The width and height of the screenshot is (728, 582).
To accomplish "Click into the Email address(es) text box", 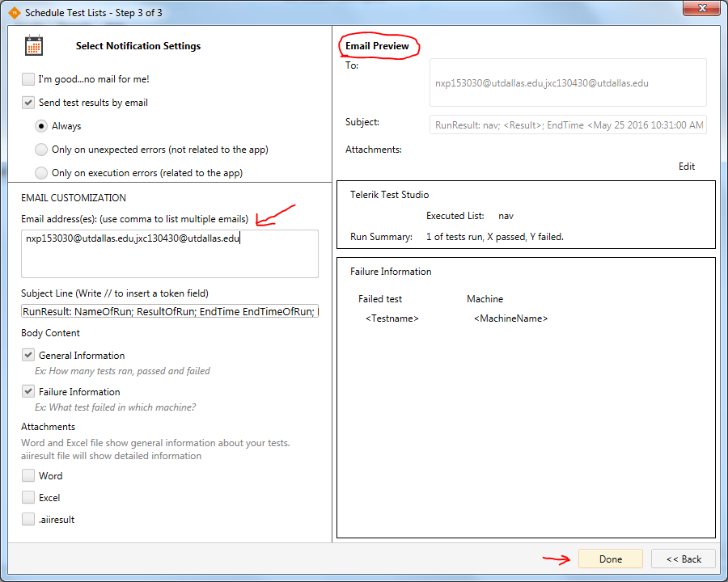I will pyautogui.click(x=170, y=254).
